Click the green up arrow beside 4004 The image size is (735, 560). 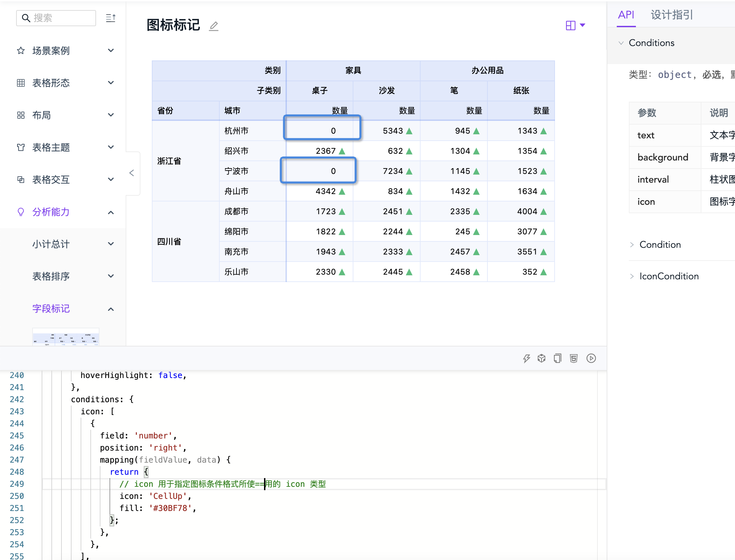[544, 212]
